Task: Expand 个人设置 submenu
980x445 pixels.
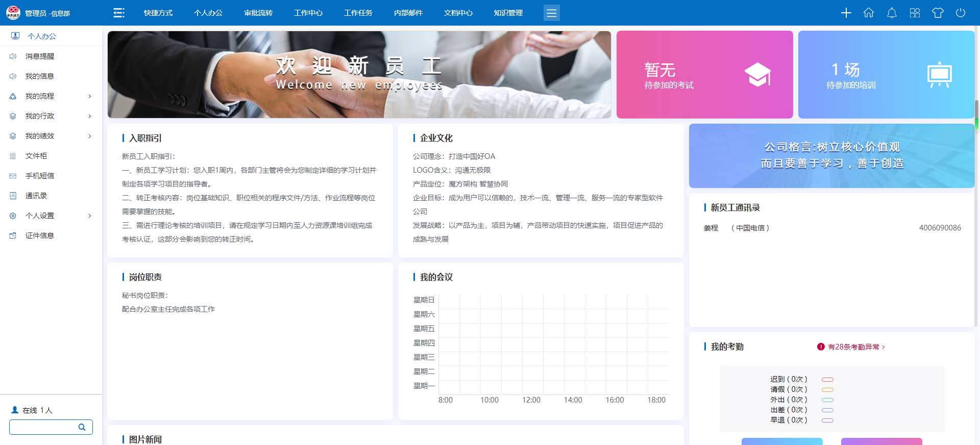Action: click(x=90, y=216)
